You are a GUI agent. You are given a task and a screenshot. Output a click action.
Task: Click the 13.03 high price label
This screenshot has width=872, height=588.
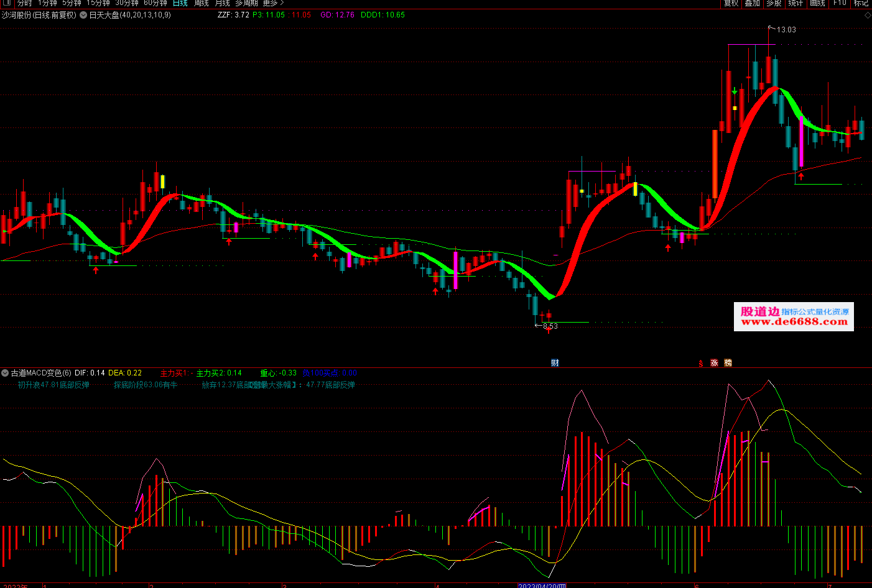[786, 29]
